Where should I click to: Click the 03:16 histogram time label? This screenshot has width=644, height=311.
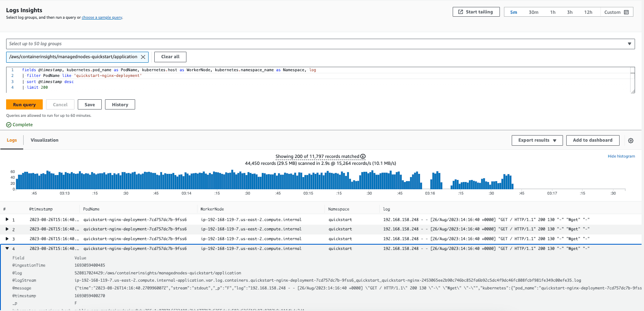(x=430, y=193)
